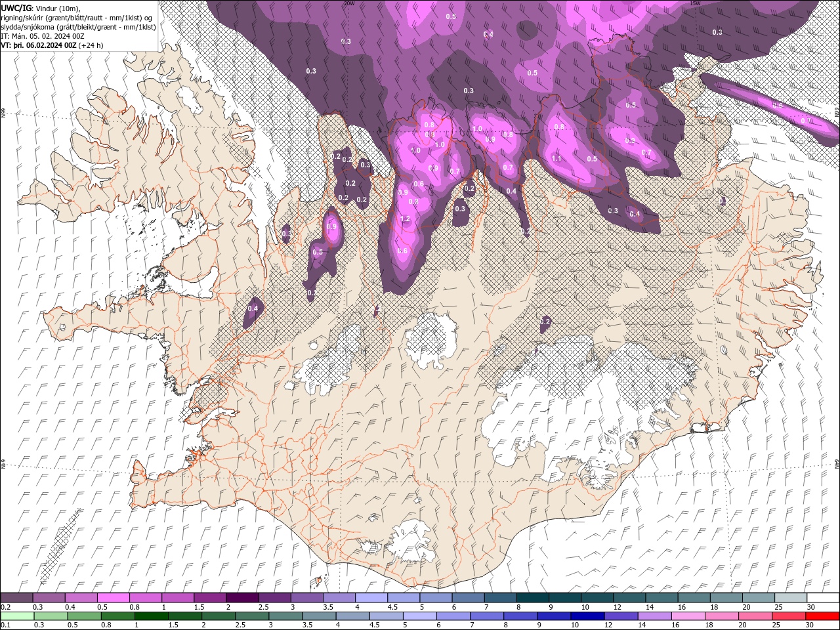Pick the 0.5–0.8 bright pink upper legend swatch
Image resolution: width=840 pixels, height=630 pixels.
click(x=113, y=598)
